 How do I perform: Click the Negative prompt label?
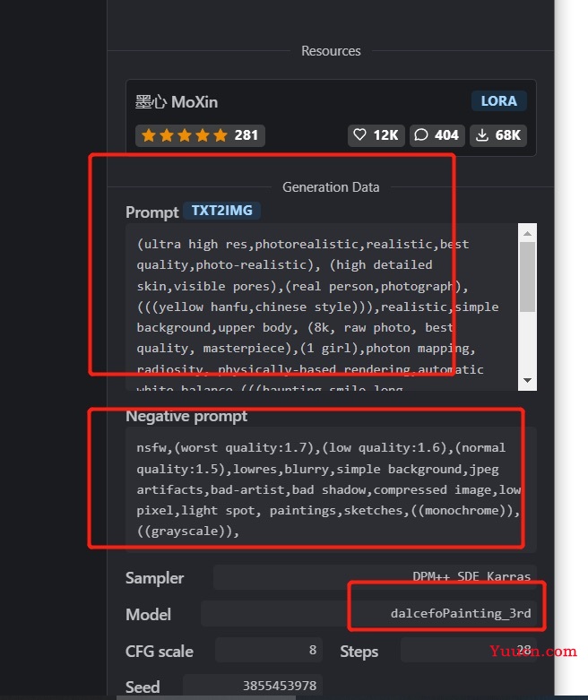pos(186,416)
